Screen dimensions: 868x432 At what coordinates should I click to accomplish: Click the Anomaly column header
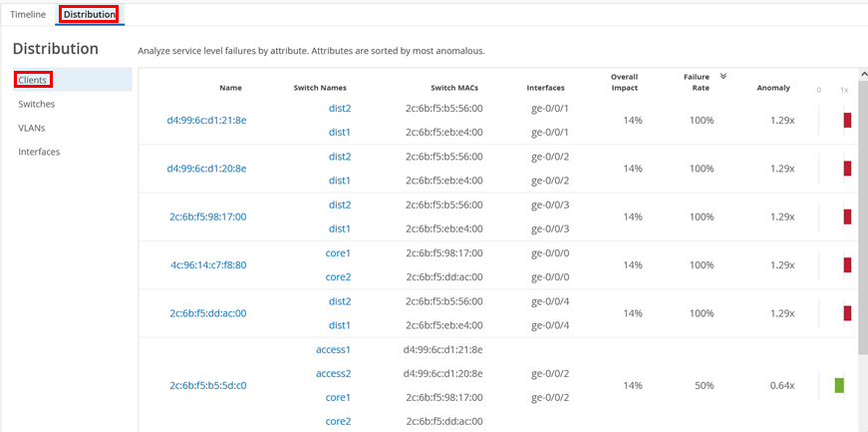point(773,88)
